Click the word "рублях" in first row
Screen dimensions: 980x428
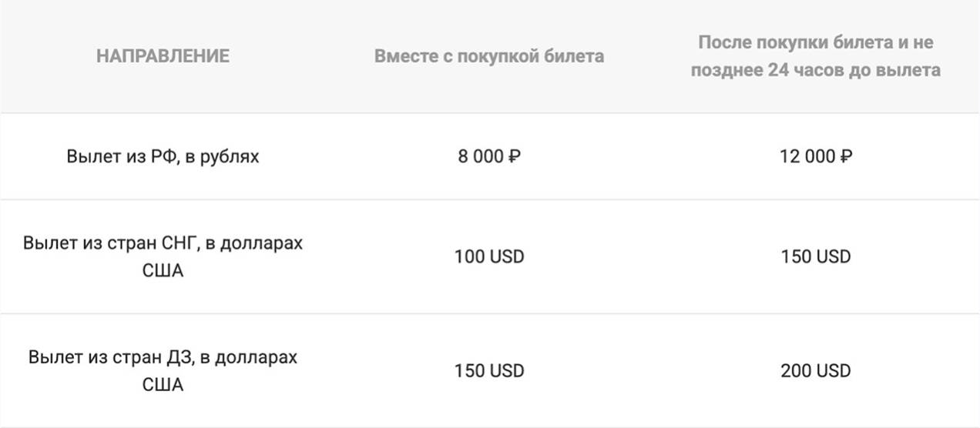coord(233,157)
